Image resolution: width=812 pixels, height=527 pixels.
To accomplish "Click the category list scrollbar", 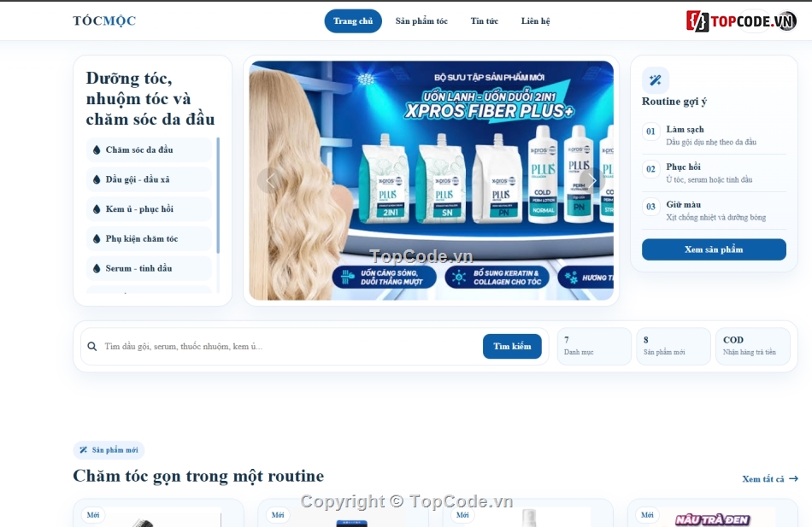I will [x=218, y=195].
